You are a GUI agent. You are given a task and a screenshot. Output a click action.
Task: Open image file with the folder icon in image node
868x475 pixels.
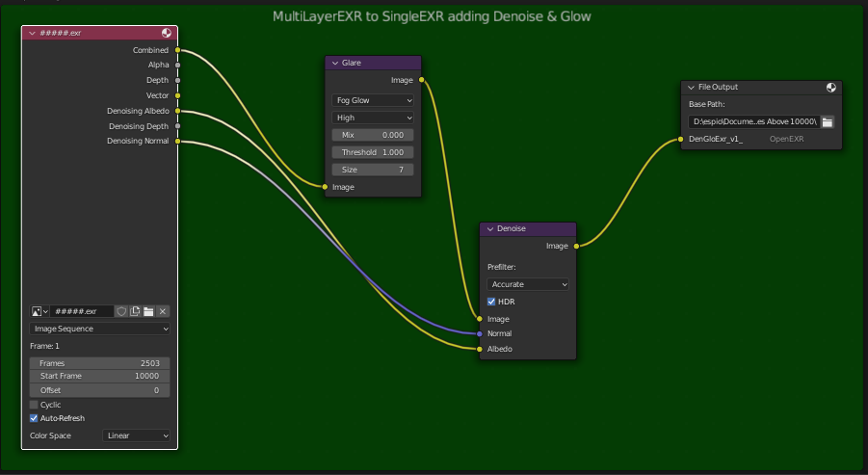click(x=148, y=311)
